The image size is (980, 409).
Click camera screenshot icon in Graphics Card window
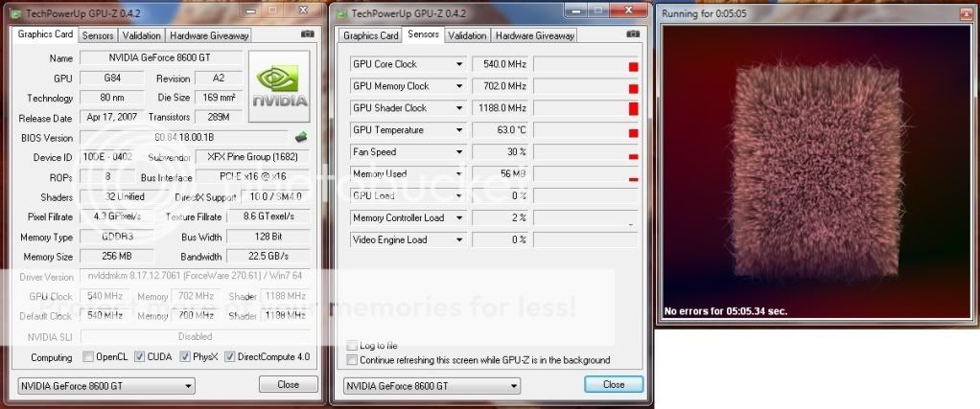[307, 34]
